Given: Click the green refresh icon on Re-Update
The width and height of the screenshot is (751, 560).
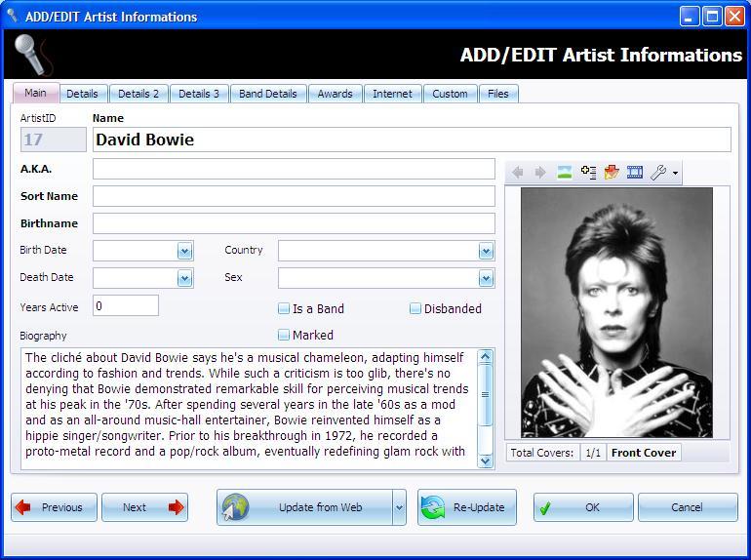Looking at the screenshot, I should (x=433, y=507).
